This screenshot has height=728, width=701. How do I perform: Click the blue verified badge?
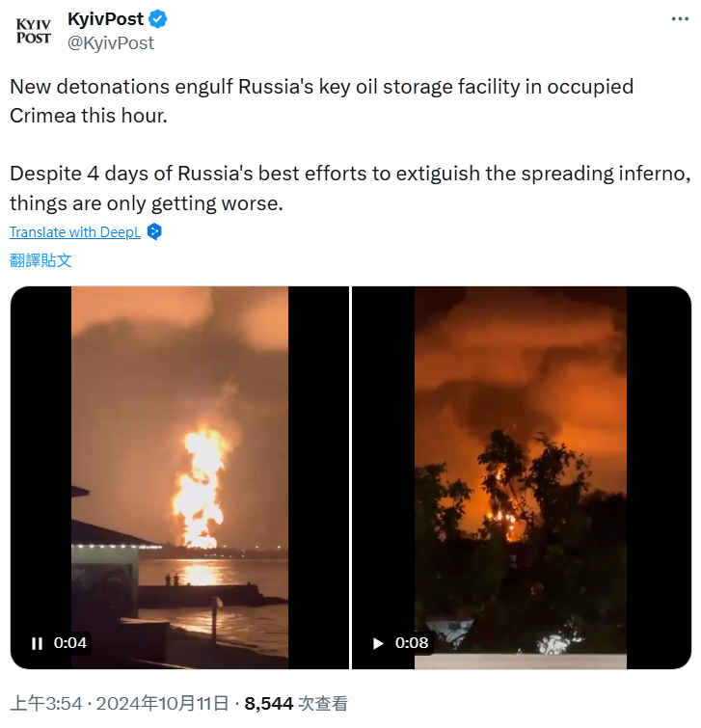158,19
